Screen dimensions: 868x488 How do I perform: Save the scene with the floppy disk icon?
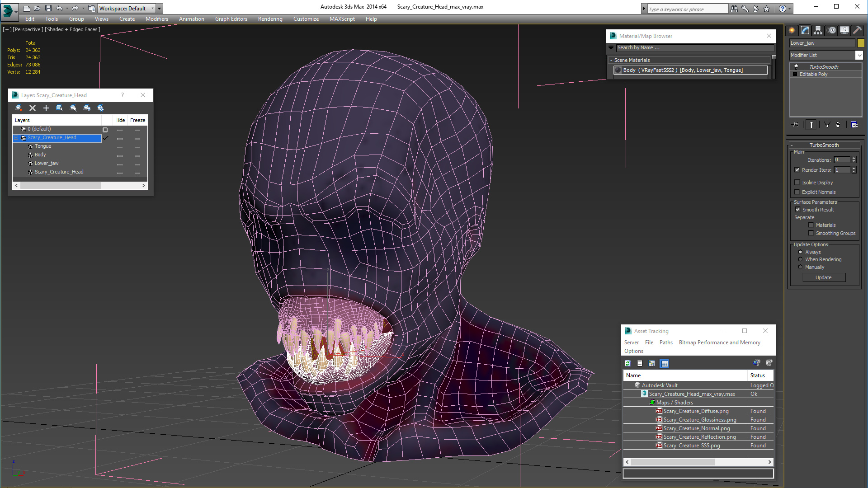[48, 8]
